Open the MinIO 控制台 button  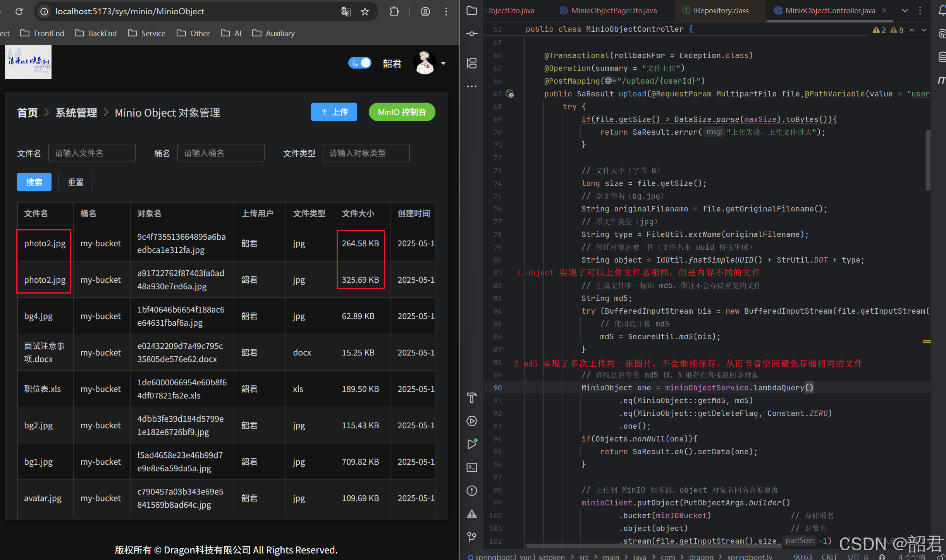pos(402,112)
